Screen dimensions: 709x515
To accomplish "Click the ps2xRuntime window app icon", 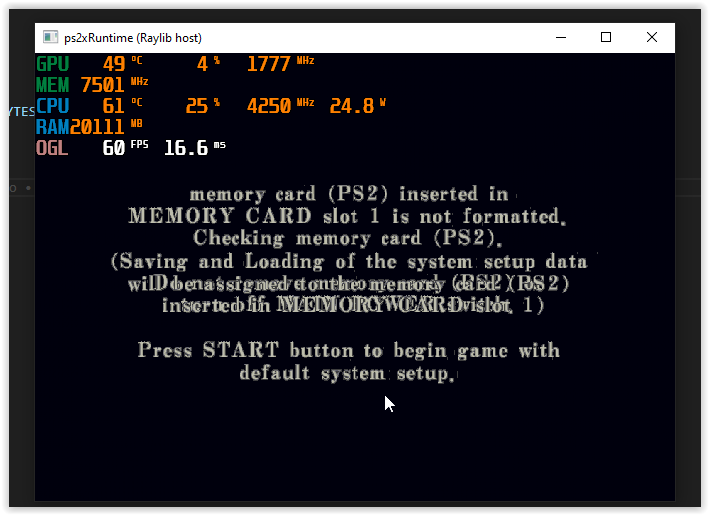I will click(x=50, y=37).
